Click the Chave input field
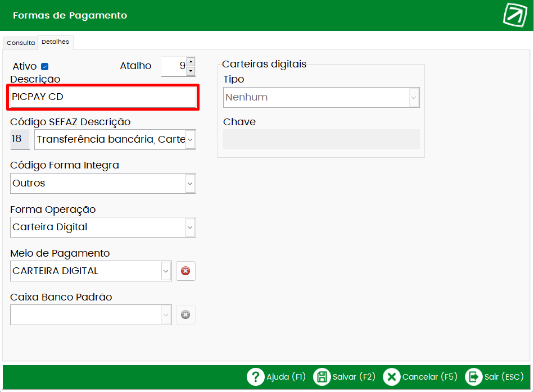The width and height of the screenshot is (534, 392). pos(322,139)
